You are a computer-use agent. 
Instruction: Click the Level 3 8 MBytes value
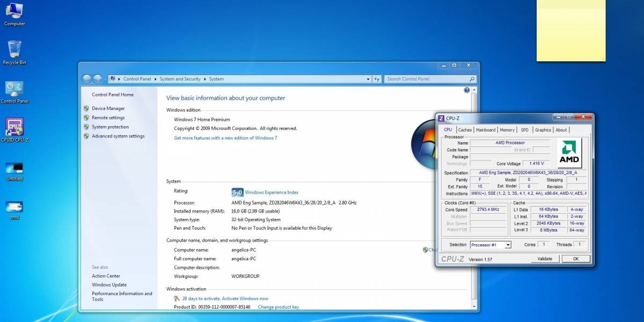click(547, 230)
